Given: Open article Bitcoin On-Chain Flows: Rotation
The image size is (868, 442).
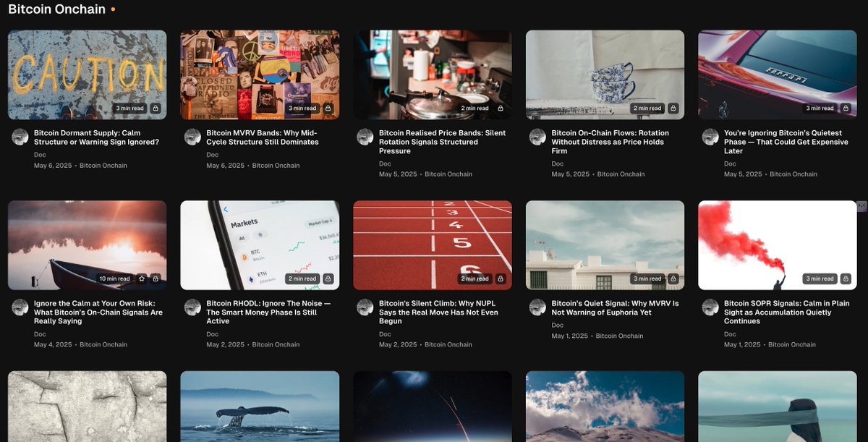Looking at the screenshot, I should pyautogui.click(x=610, y=142).
